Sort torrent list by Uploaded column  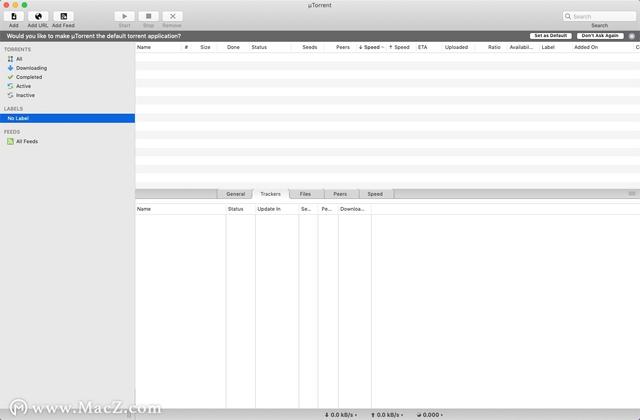(456, 47)
